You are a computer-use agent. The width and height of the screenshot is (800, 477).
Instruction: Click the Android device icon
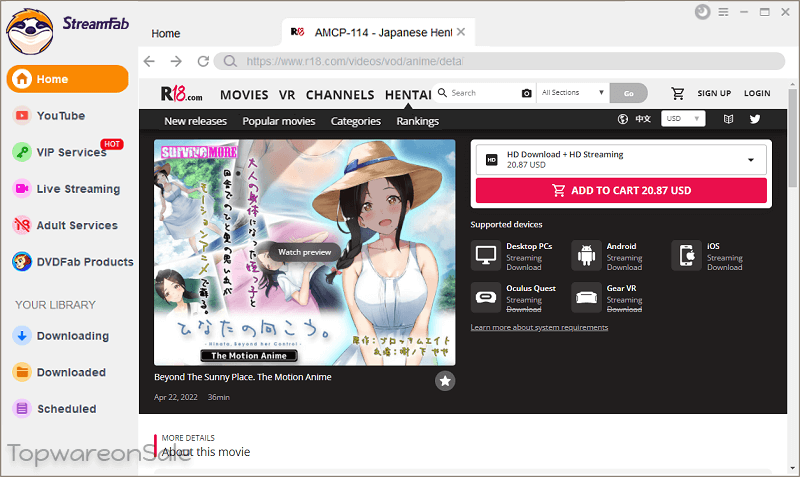tap(586, 255)
